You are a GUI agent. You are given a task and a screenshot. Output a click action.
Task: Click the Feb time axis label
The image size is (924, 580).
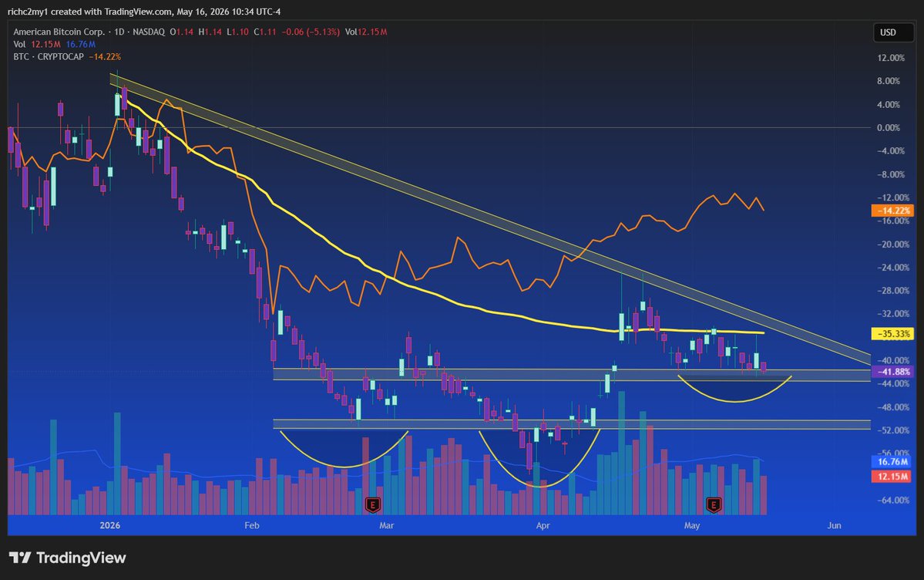pyautogui.click(x=252, y=525)
